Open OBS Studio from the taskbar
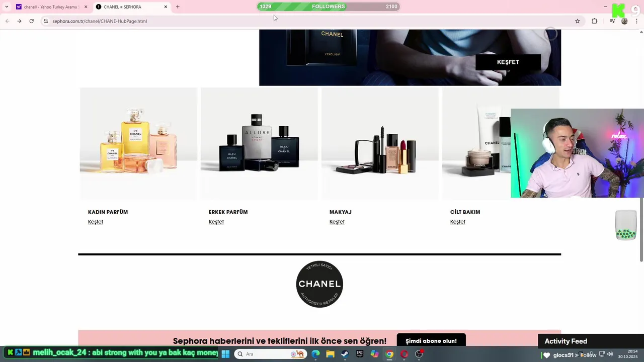This screenshot has height=362, width=644. click(x=419, y=354)
